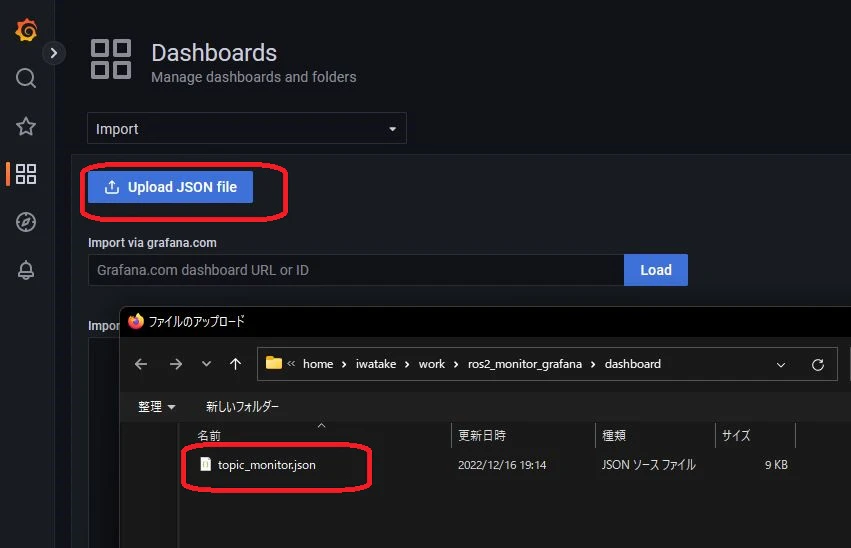Navigate to iwatake in breadcrumb
Image resolution: width=851 pixels, height=548 pixels.
[376, 364]
